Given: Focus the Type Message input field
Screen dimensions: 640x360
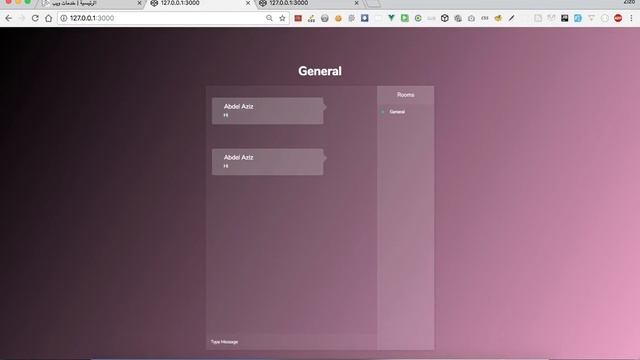Looking at the screenshot, I should (291, 342).
